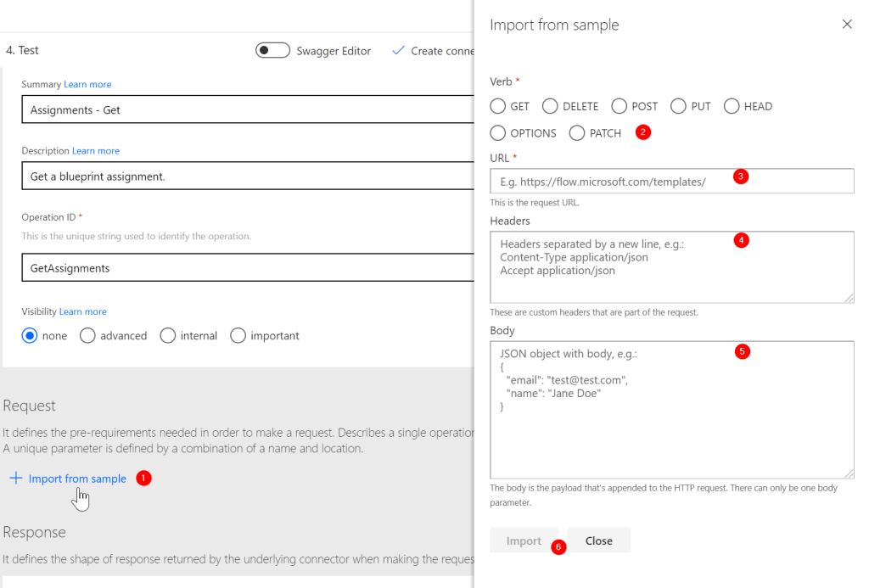869x588 pixels.
Task: Click the Operation ID field GetAssignments
Action: 246,268
